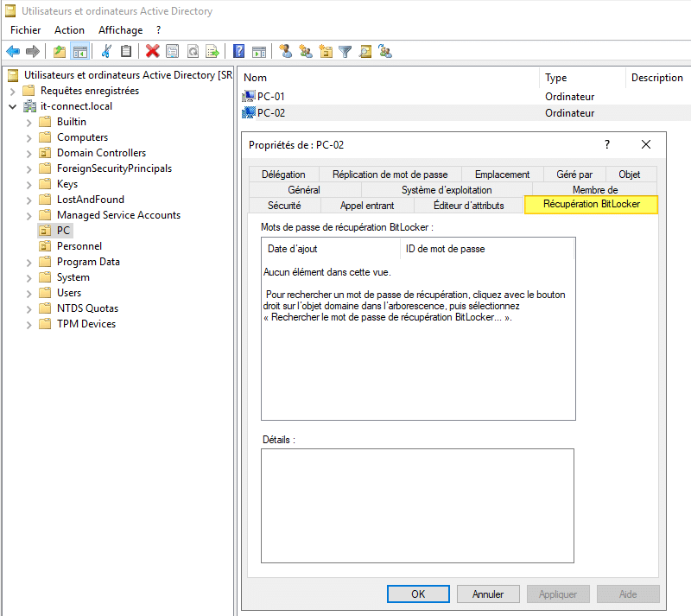The height and width of the screenshot is (616, 691).
Task: Expand the Domain Controllers tree node
Action: (29, 153)
